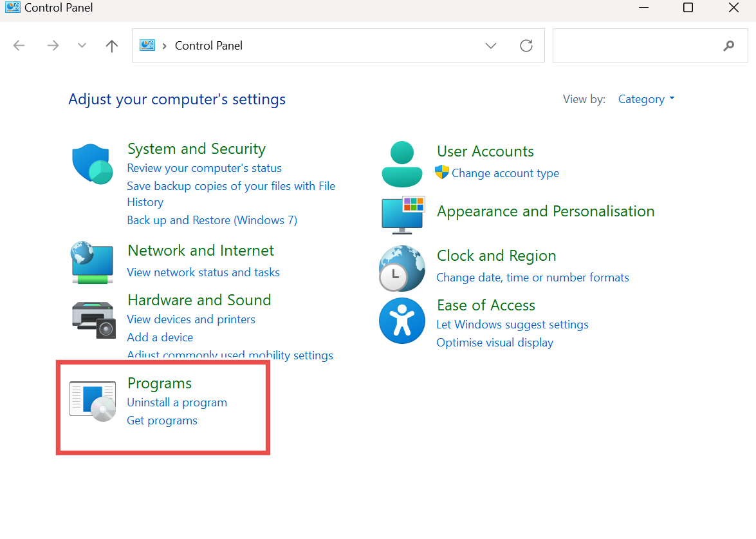Click the search magnifier icon
The image size is (756, 539).
pos(728,45)
